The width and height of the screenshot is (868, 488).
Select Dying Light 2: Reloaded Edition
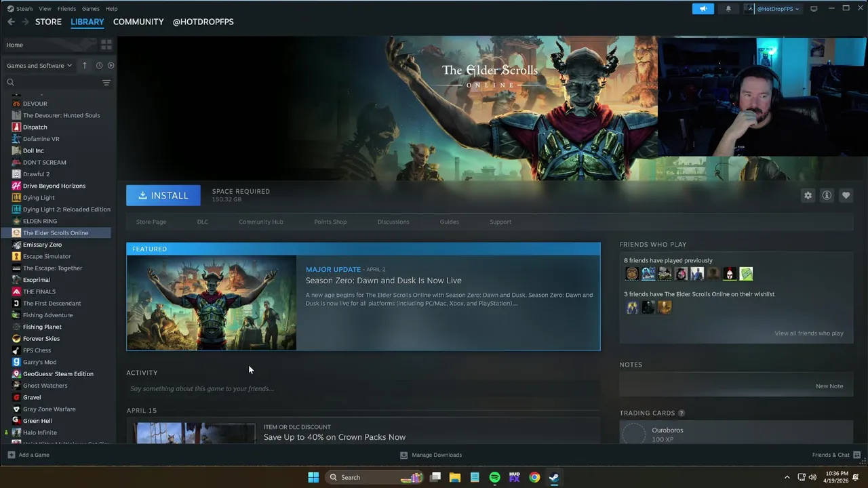point(66,209)
